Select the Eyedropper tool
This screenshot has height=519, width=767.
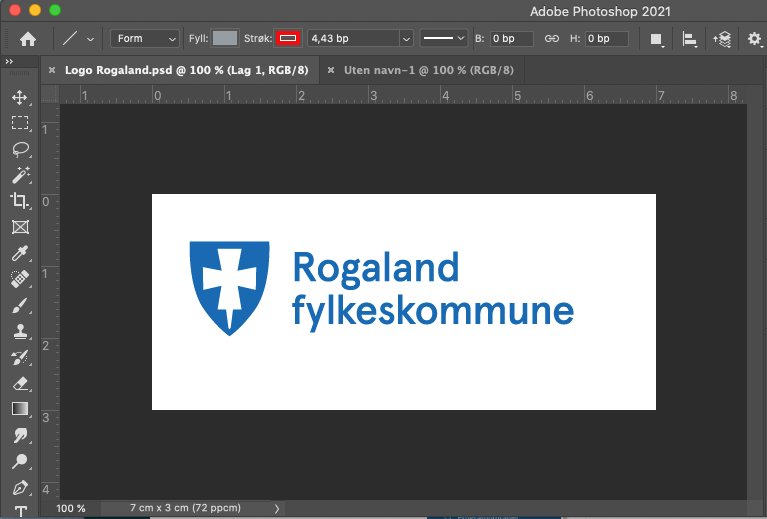pos(20,253)
